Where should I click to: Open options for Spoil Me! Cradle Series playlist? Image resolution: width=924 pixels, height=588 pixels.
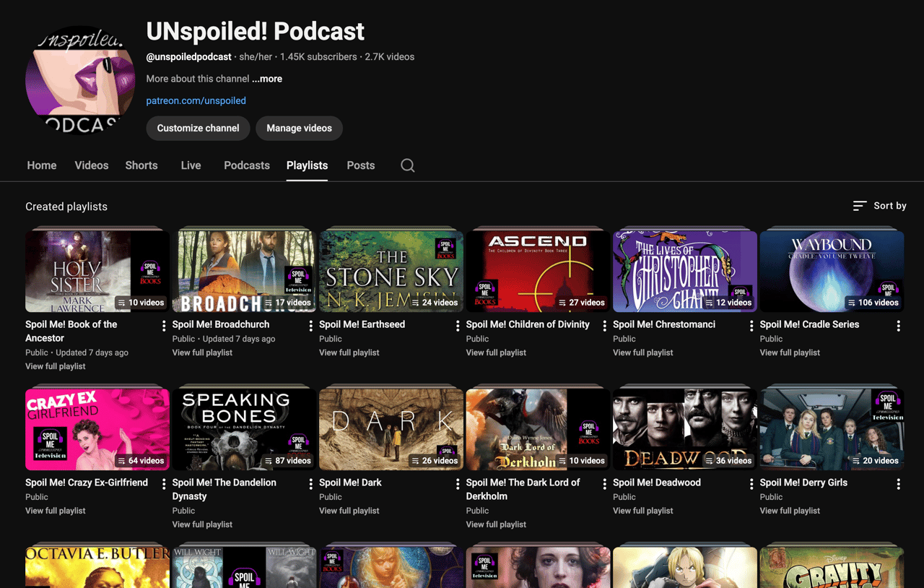[x=898, y=325]
